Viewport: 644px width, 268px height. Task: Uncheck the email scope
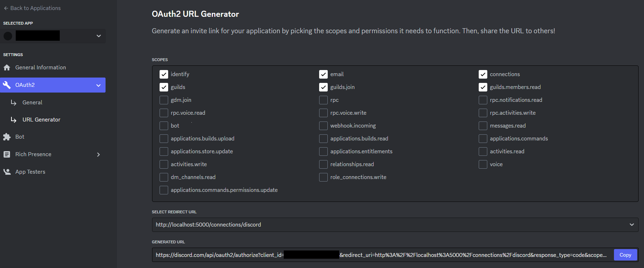tap(323, 74)
